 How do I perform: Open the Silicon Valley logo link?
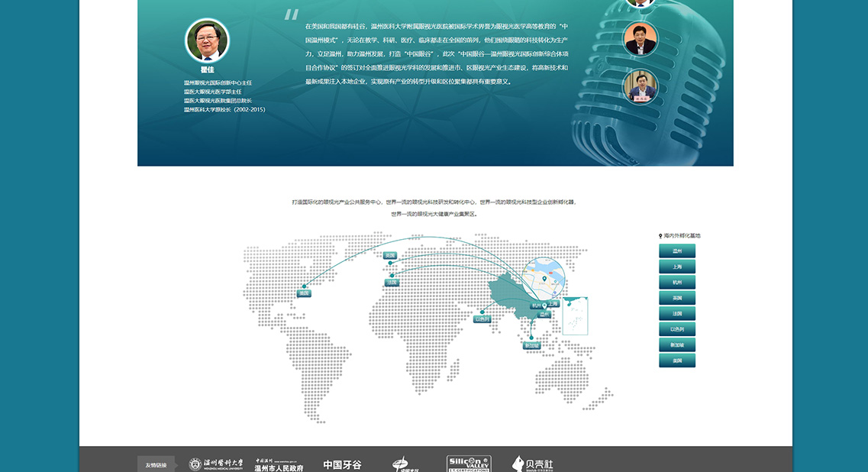click(469, 464)
